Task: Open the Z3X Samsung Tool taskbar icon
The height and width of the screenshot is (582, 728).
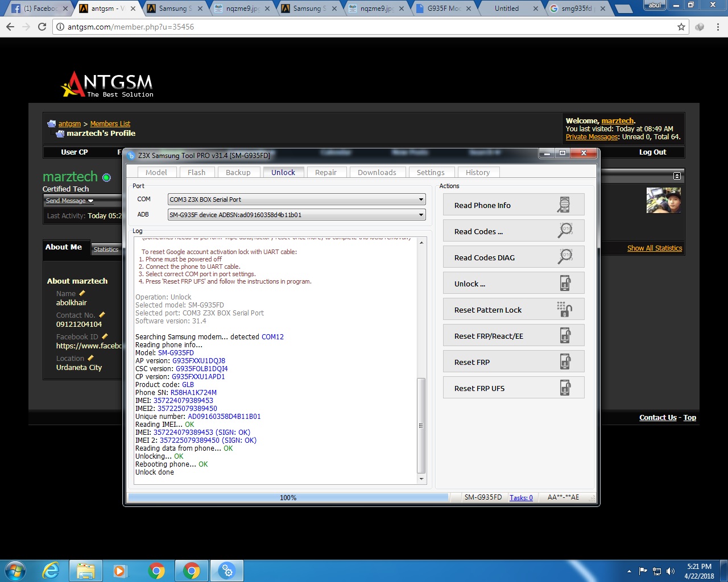Action: [x=227, y=571]
